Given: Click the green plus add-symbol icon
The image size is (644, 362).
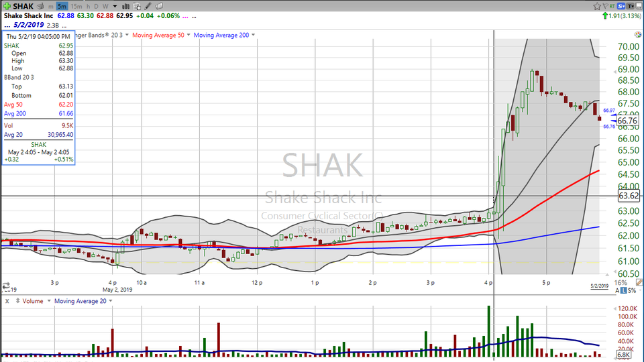Looking at the screenshot, I should (x=7, y=6).
